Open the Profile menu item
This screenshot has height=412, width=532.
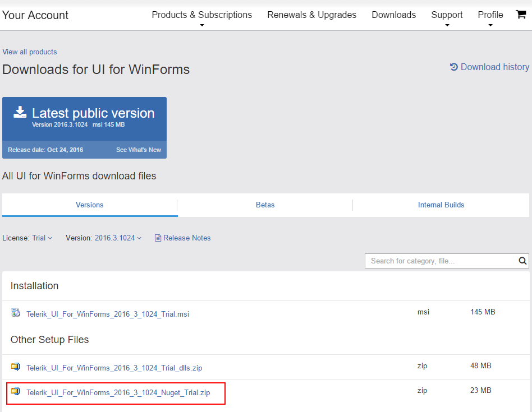490,15
